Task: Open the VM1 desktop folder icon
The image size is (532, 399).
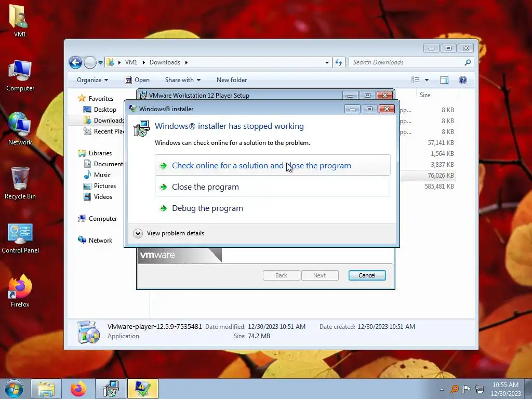Action: tap(19, 20)
